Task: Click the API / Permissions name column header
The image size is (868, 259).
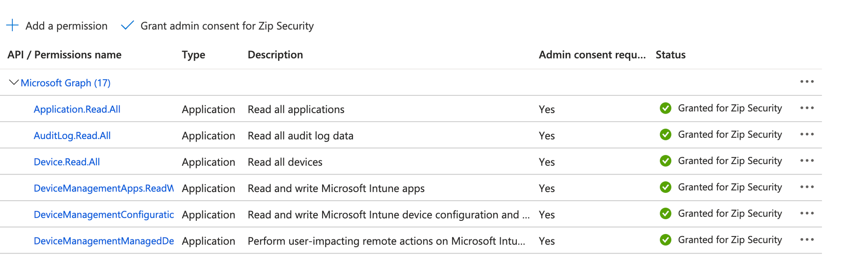Action: [x=64, y=55]
